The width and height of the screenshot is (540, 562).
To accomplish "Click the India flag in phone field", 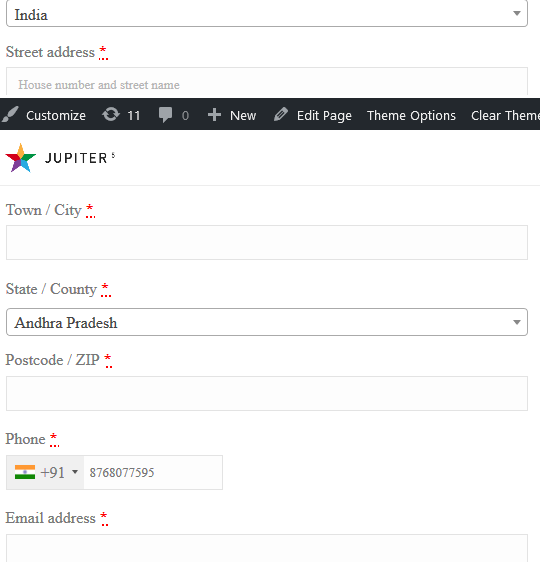I will tap(25, 472).
